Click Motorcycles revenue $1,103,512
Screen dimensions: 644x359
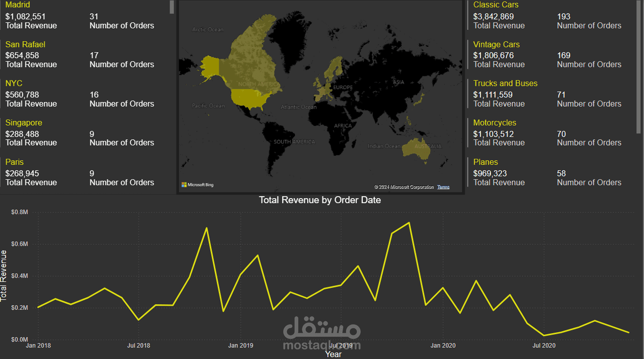click(494, 134)
